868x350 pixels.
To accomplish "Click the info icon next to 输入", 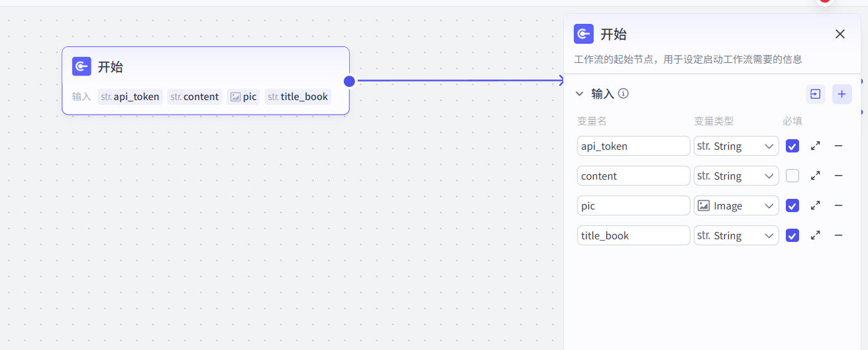I will [x=624, y=93].
